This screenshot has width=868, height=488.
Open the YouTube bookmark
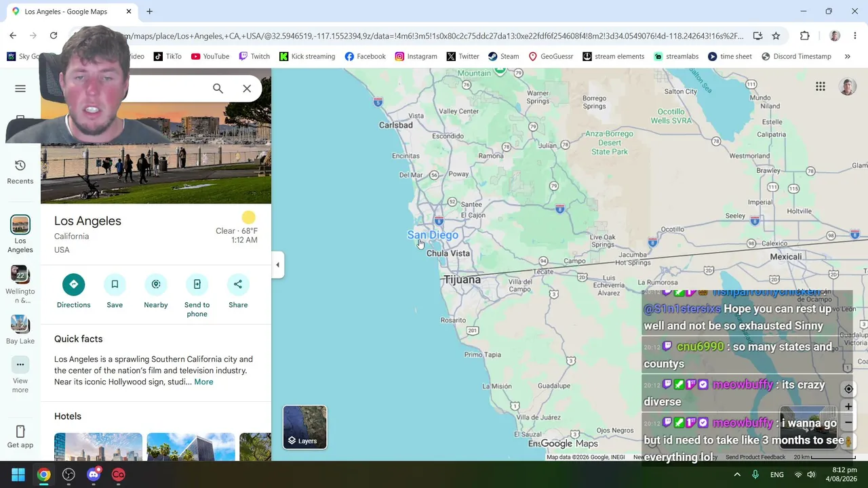tap(210, 56)
